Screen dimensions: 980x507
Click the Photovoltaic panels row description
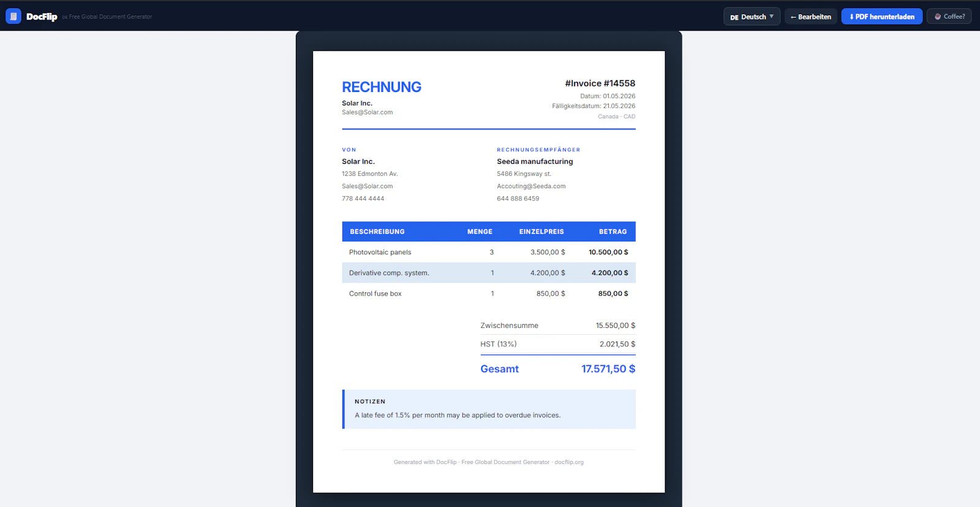380,253
